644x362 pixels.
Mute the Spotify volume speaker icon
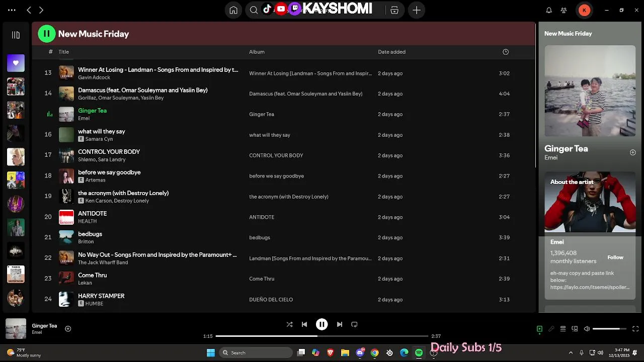pos(587,329)
